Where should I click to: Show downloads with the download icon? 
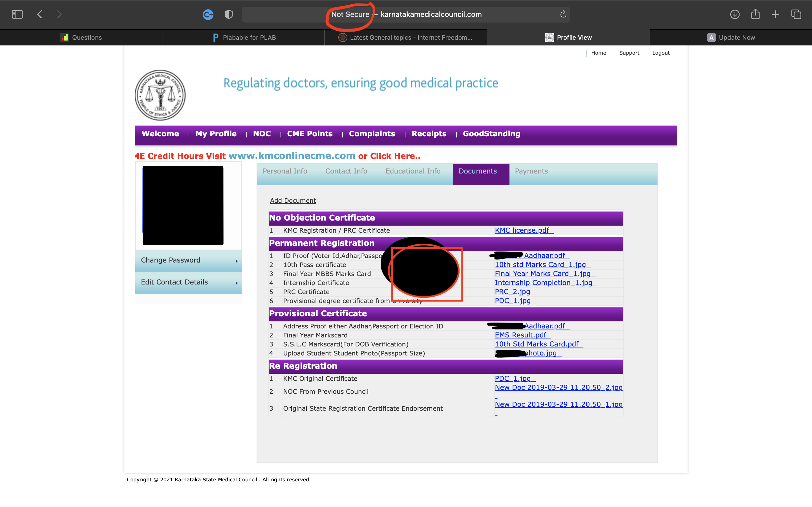734,14
